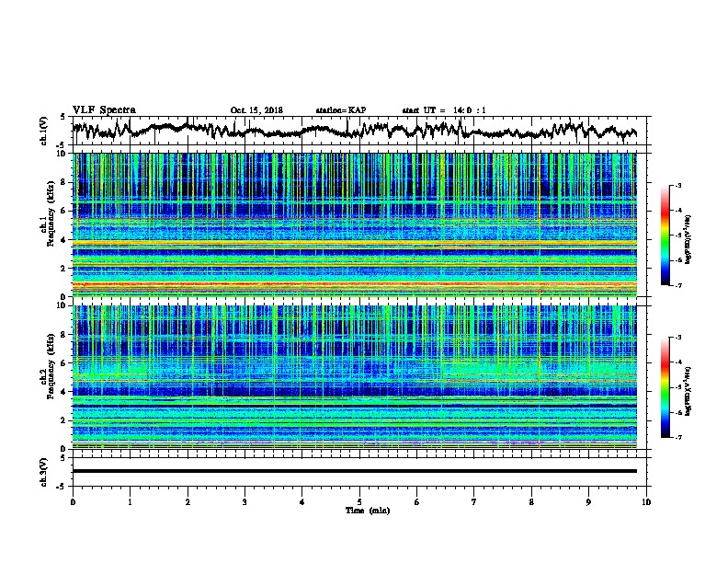Click tick label "10" on the time axis

point(646,502)
